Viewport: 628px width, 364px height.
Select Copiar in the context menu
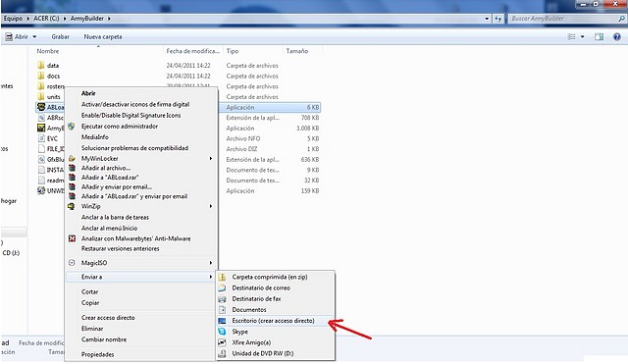90,303
